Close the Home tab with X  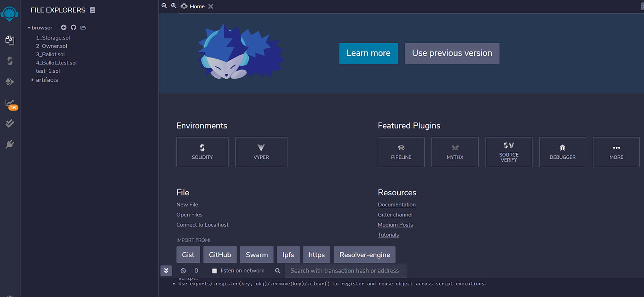point(211,6)
